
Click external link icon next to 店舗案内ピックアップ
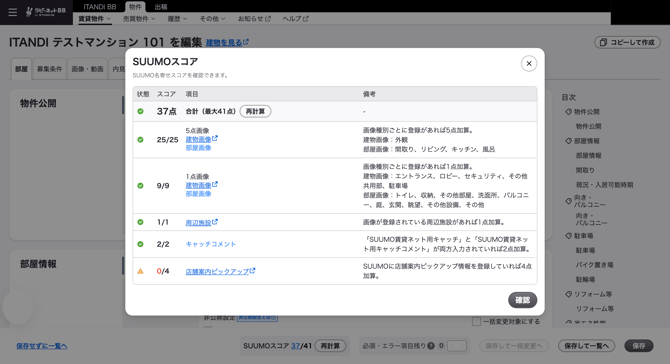coord(253,270)
